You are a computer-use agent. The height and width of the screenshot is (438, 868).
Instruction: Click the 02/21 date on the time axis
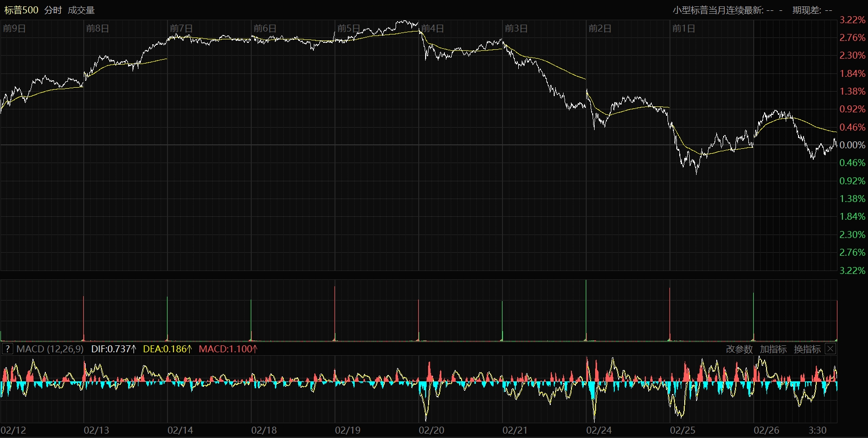pyautogui.click(x=515, y=430)
